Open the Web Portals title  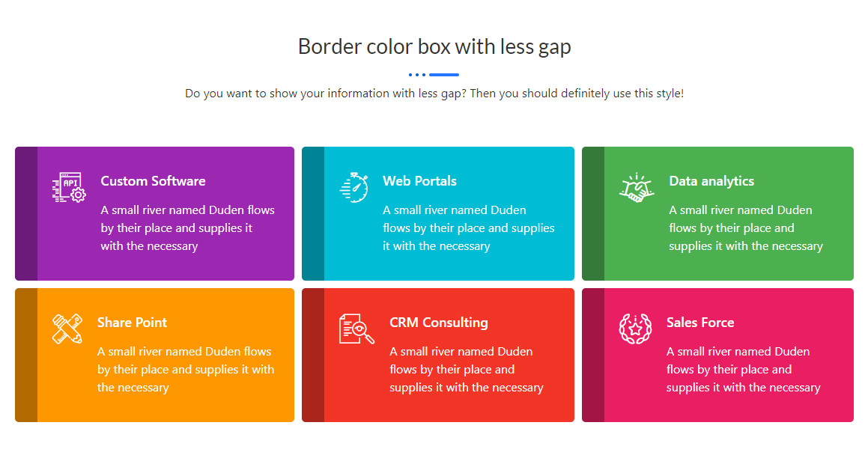point(419,181)
